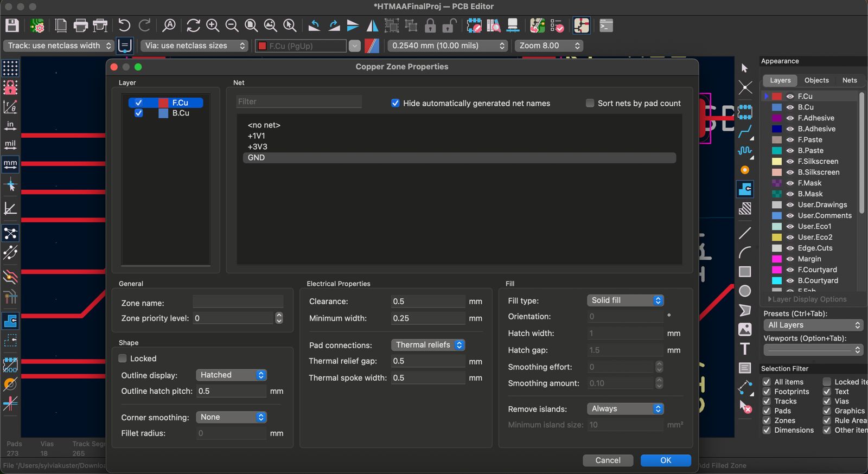Switch to the Nets tab

[849, 80]
